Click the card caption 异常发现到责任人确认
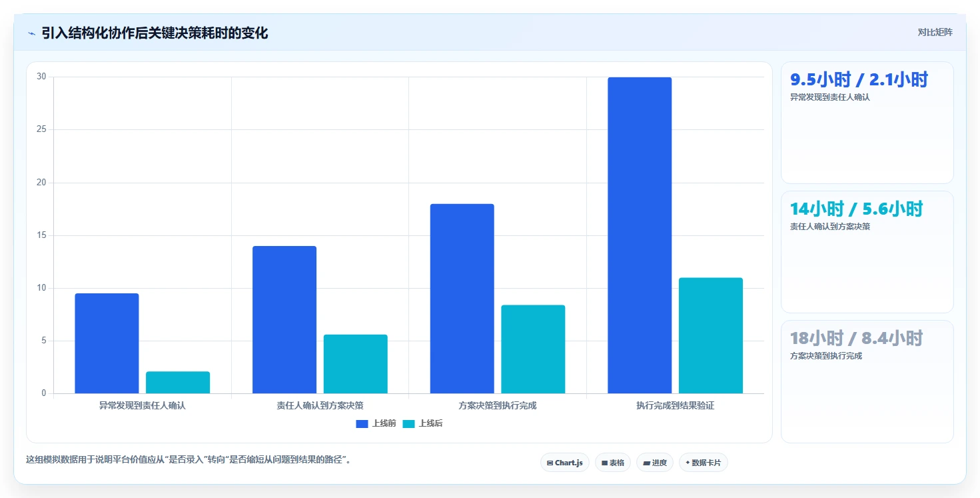 830,97
